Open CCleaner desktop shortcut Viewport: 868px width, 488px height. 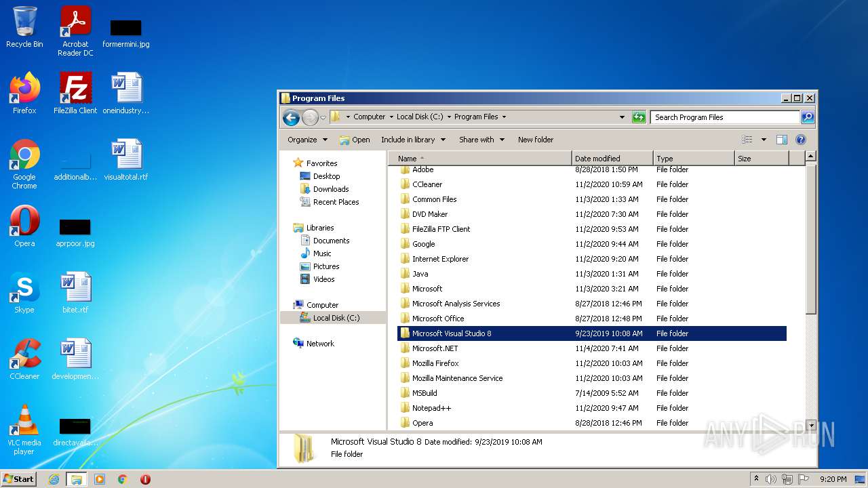pos(24,359)
